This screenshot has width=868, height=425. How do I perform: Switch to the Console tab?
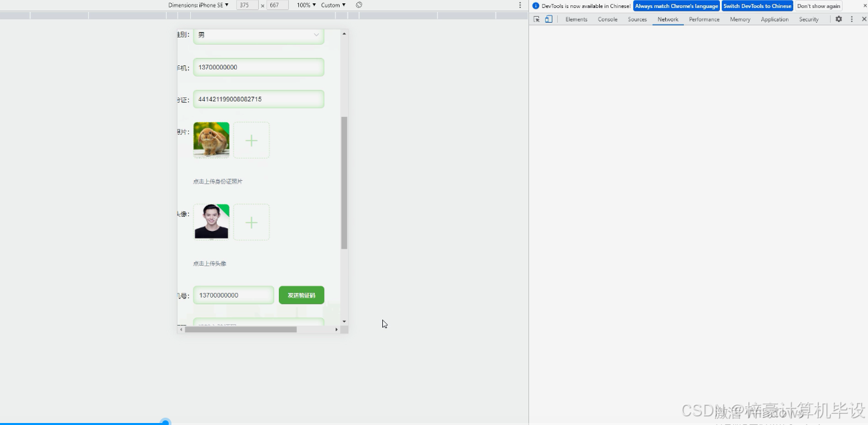pyautogui.click(x=608, y=19)
